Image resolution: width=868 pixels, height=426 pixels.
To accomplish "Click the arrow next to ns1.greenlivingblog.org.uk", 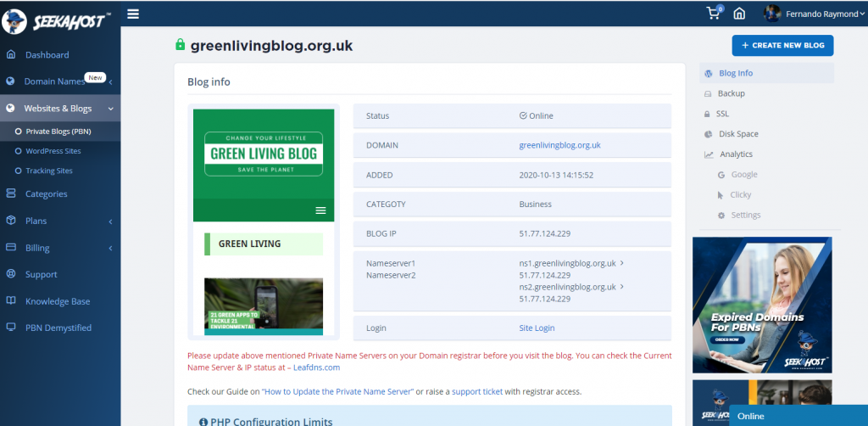I will [x=621, y=263].
